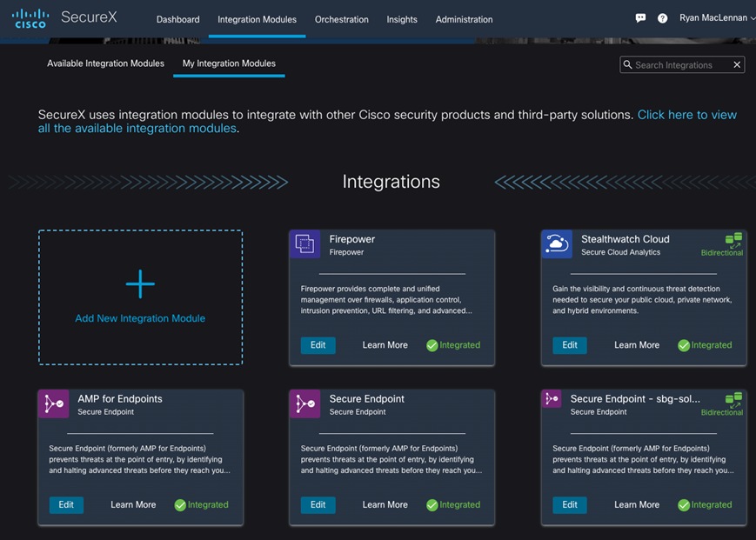
Task: Click the Firepower card title
Action: point(352,239)
